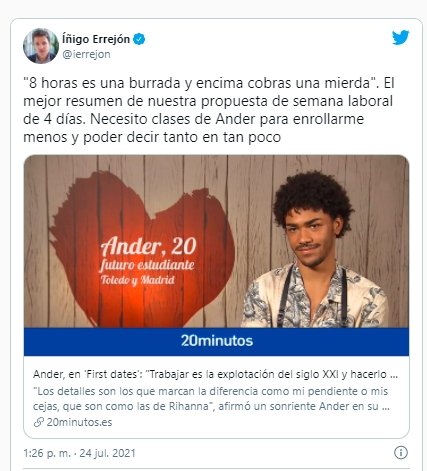Image resolution: width=427 pixels, height=471 pixels.
Task: Click the tweet text about semana laboral
Action: click(209, 110)
